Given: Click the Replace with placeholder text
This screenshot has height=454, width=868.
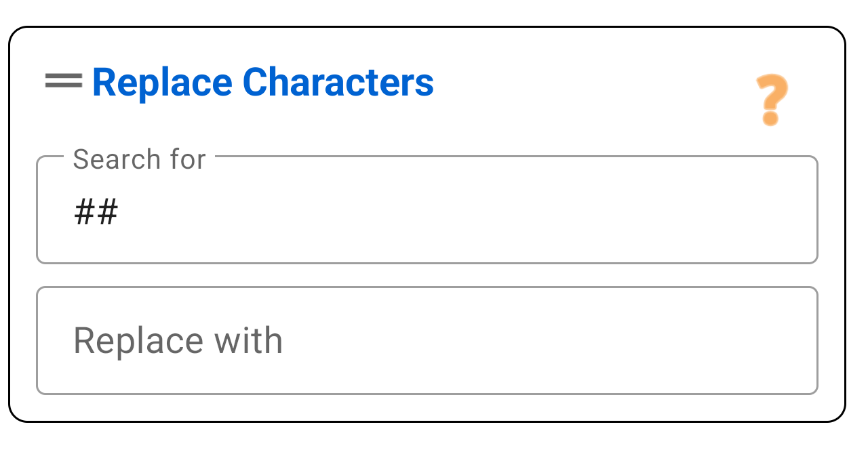Looking at the screenshot, I should [x=178, y=339].
